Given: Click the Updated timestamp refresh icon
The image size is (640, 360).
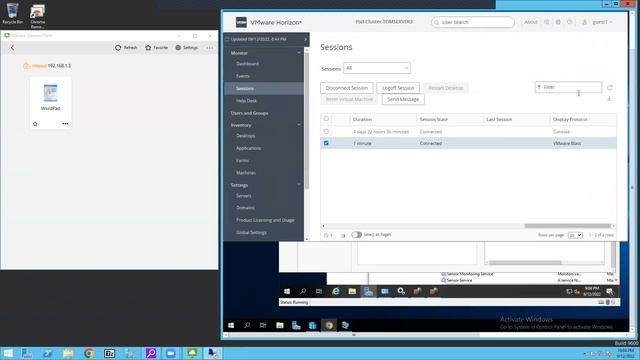Looking at the screenshot, I should point(227,39).
